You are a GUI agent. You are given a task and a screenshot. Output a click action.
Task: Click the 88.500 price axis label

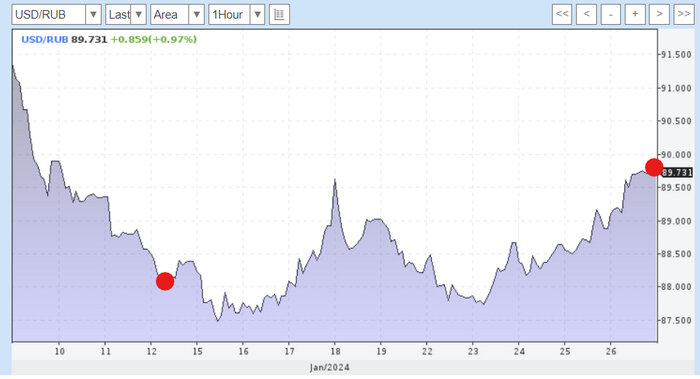(676, 254)
